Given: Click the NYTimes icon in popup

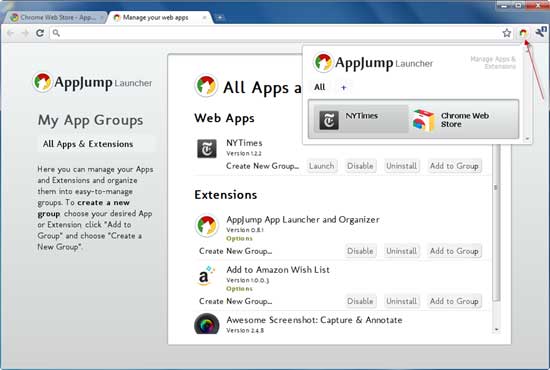Looking at the screenshot, I should click(329, 120).
